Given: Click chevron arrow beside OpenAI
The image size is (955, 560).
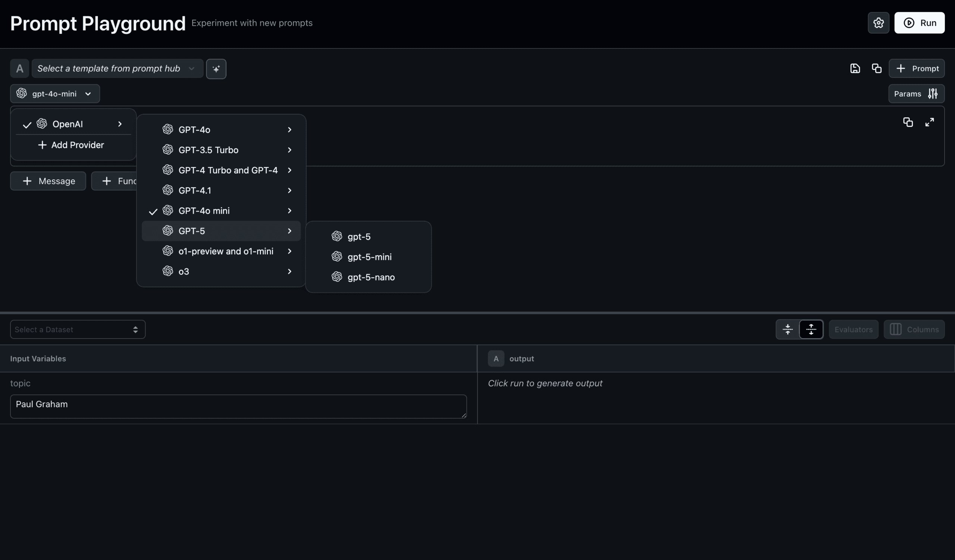Looking at the screenshot, I should click(x=120, y=124).
